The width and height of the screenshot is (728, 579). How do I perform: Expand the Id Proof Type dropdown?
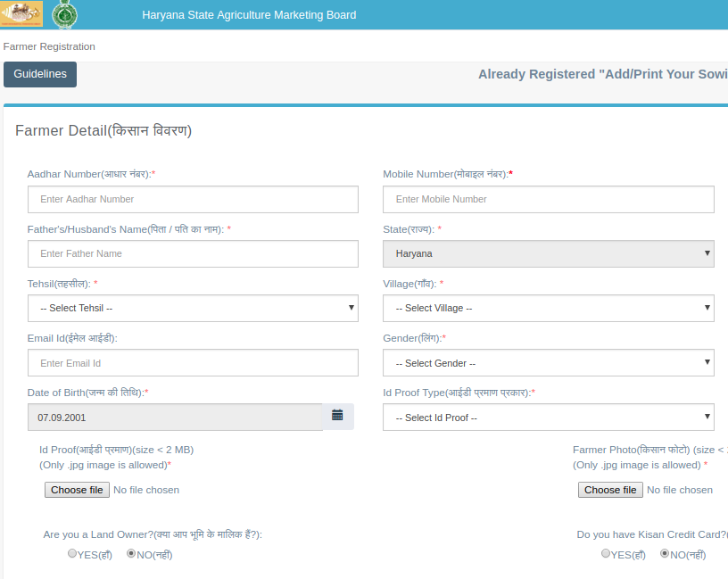(548, 418)
